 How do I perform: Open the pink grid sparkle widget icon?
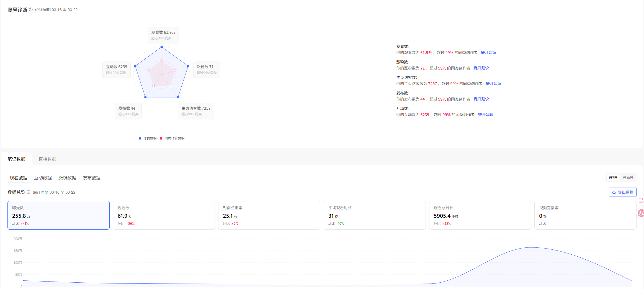click(641, 200)
